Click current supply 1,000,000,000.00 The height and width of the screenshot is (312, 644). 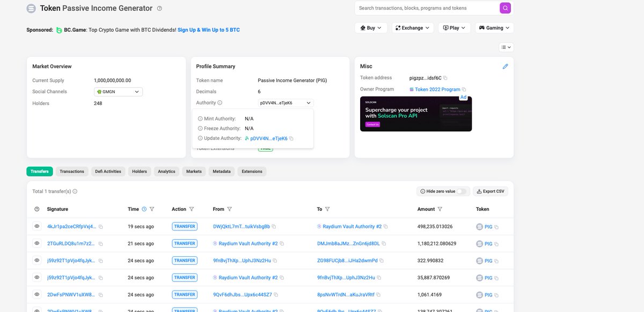tap(113, 80)
